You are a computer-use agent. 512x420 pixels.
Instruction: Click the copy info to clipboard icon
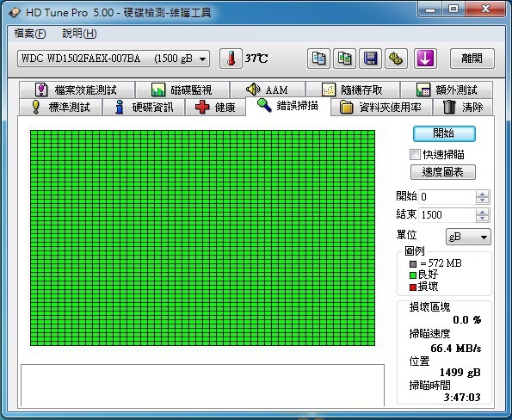pos(318,59)
